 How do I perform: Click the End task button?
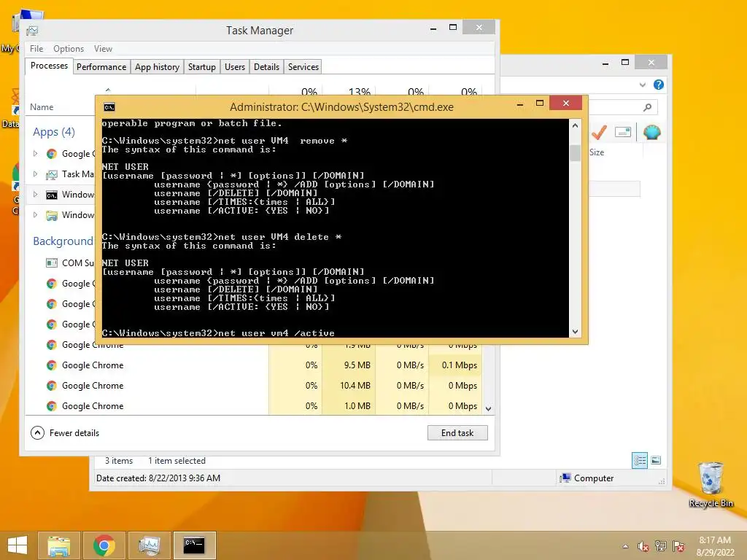457,433
